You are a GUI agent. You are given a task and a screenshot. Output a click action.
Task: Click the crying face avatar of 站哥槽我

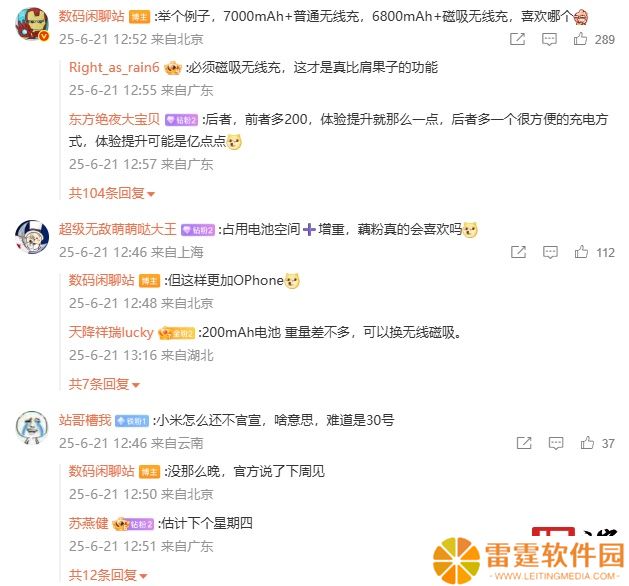[31, 427]
